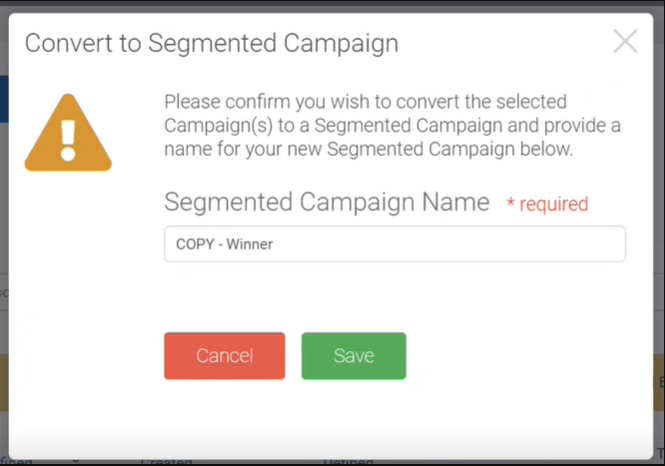Click the orange warning triangle icon

coord(68,133)
